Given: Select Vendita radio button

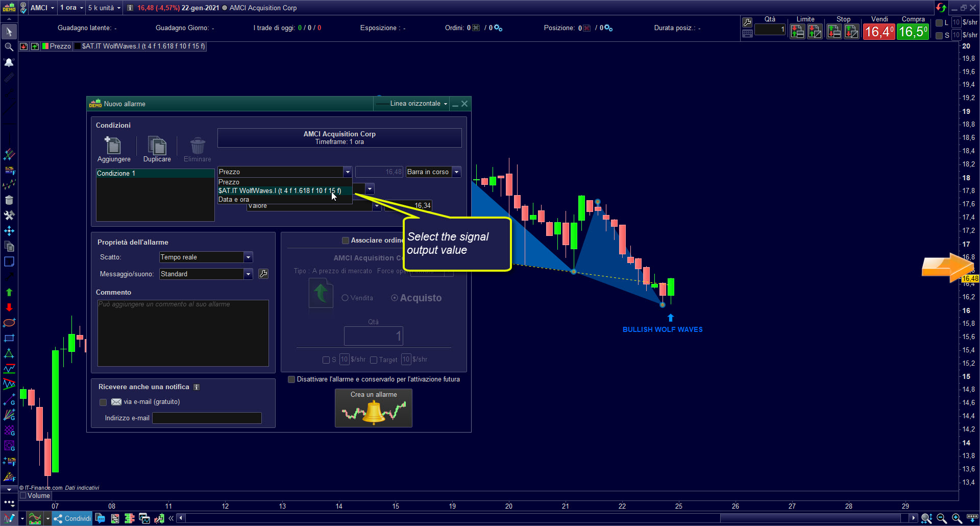Looking at the screenshot, I should tap(345, 298).
